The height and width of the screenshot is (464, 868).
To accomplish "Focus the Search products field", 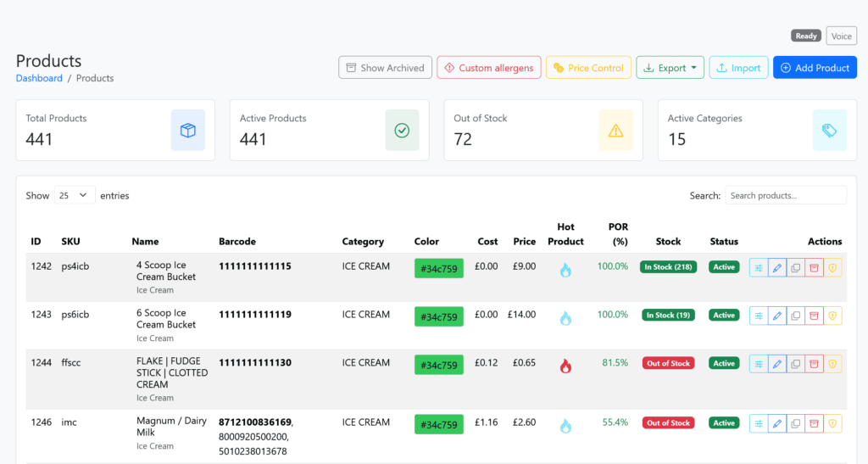I will (786, 195).
